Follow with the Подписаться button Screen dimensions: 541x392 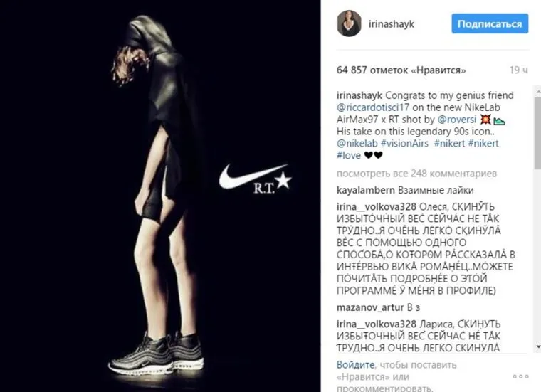pos(490,23)
